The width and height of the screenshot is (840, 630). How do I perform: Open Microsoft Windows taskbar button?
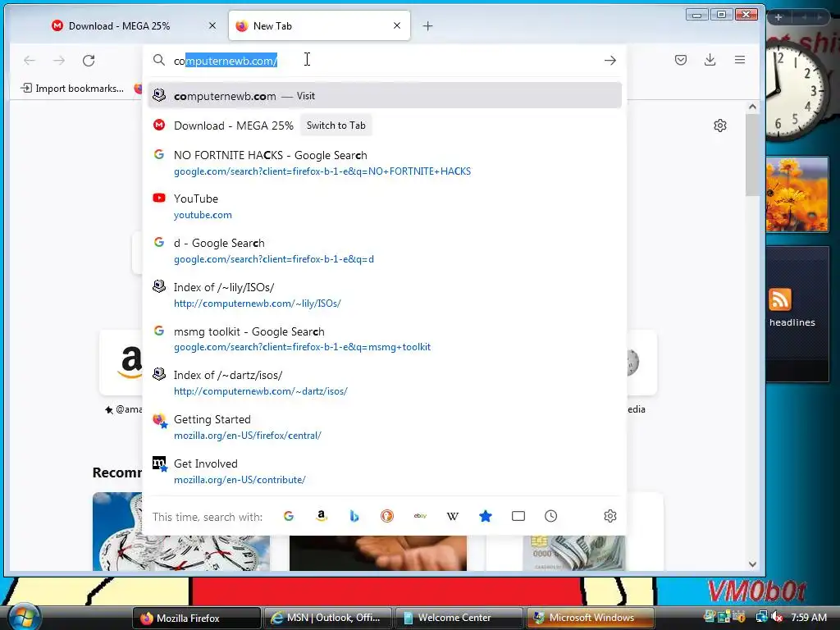(591, 618)
